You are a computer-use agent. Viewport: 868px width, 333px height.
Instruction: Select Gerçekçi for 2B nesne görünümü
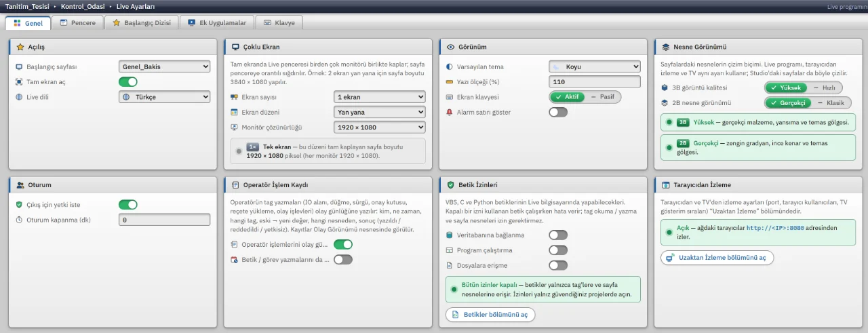coord(788,103)
